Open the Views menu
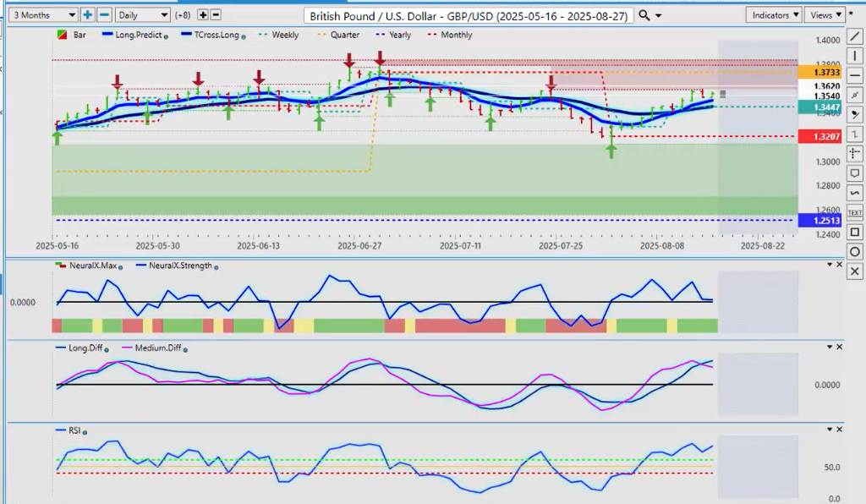 tap(825, 15)
